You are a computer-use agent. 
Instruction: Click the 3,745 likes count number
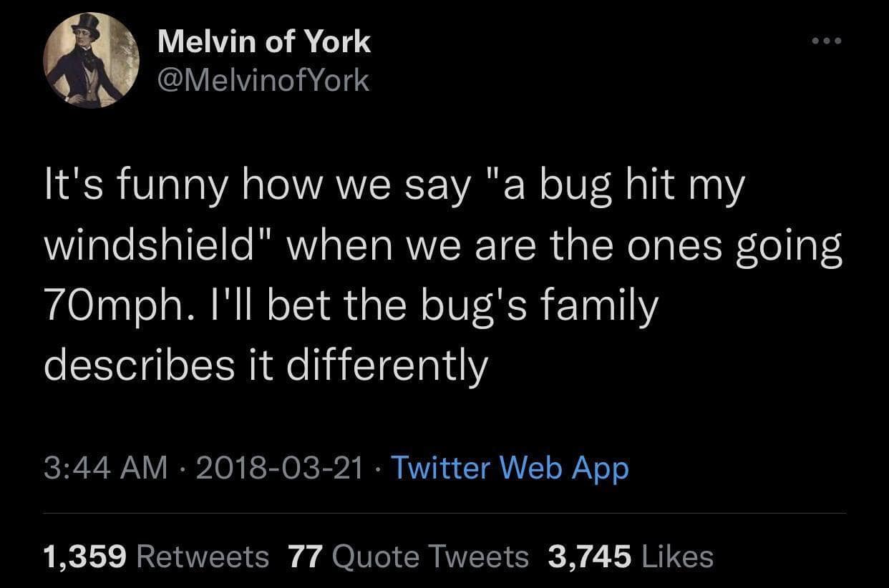pyautogui.click(x=589, y=555)
